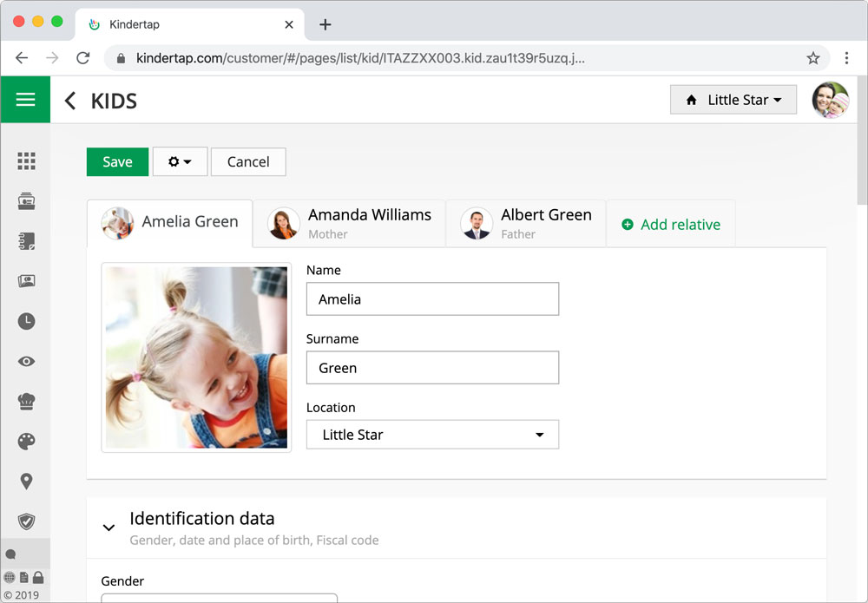Open the shield checkmark icon in sidebar

26,521
